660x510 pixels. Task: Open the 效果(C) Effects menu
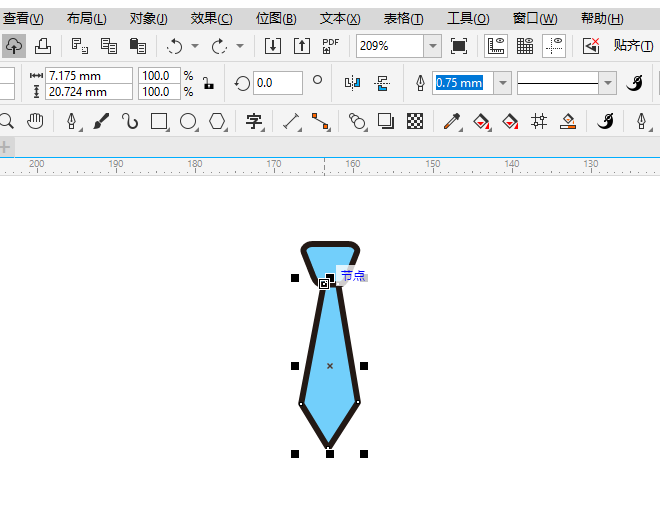(x=211, y=19)
